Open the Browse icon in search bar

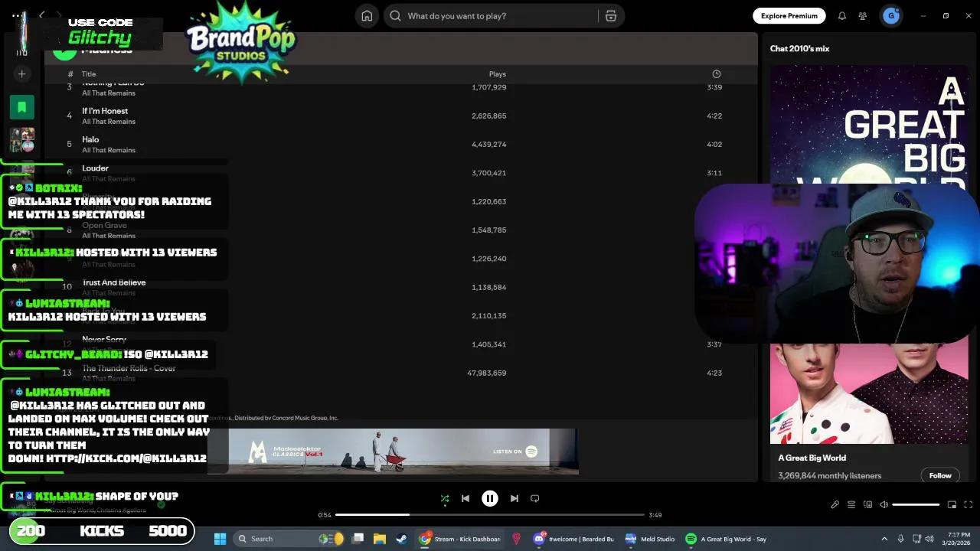tap(611, 16)
